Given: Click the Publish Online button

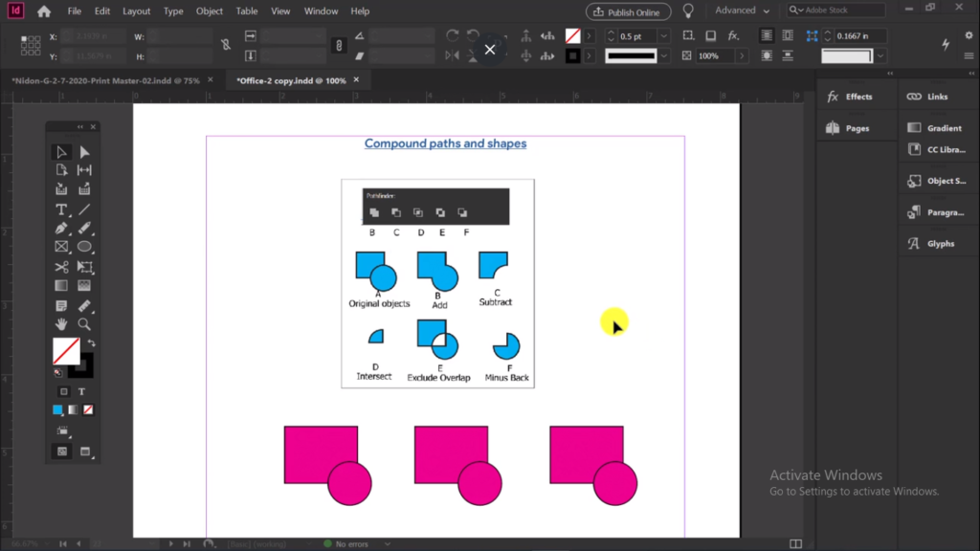Looking at the screenshot, I should click(628, 11).
